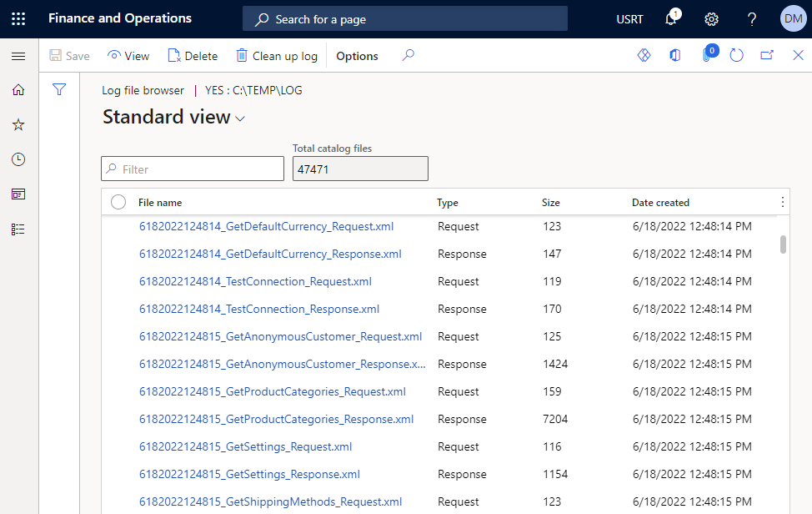Open the app launcher waffle icon
The height and width of the screenshot is (514, 812).
tap(18, 18)
